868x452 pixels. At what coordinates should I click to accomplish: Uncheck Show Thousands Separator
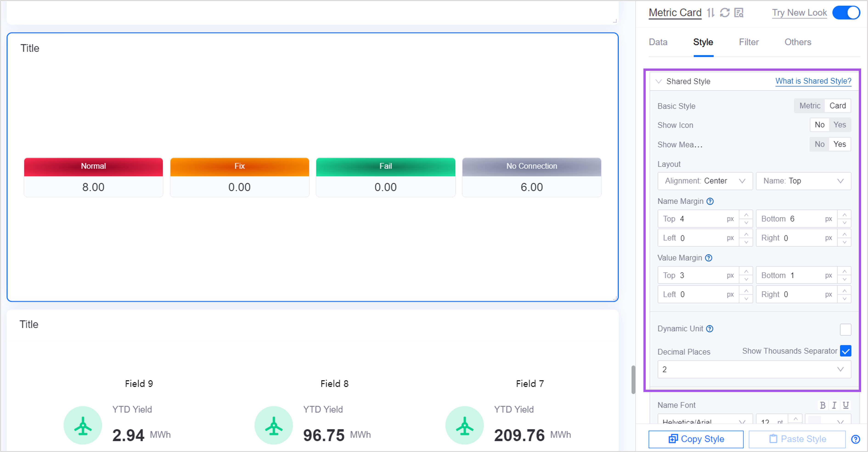point(845,351)
